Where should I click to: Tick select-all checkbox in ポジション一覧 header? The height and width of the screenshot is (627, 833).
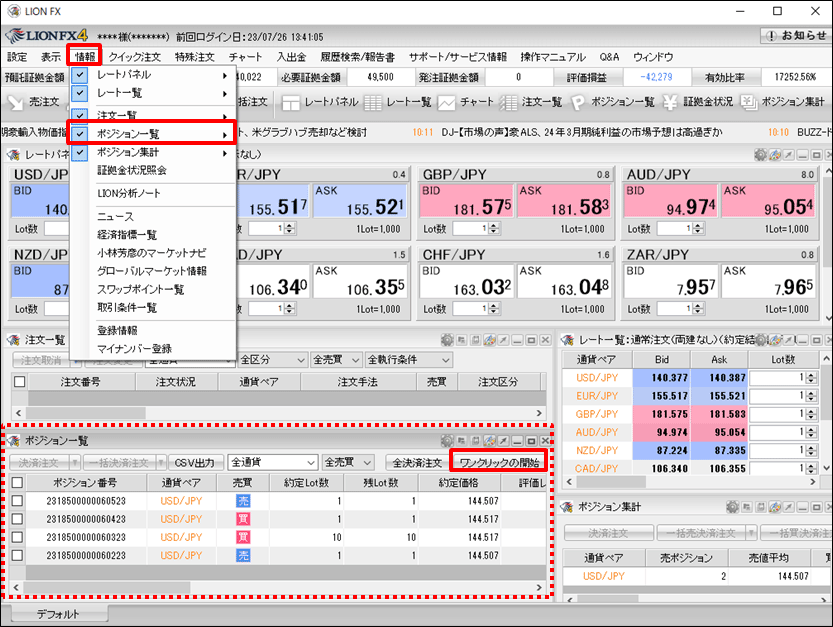tap(18, 482)
